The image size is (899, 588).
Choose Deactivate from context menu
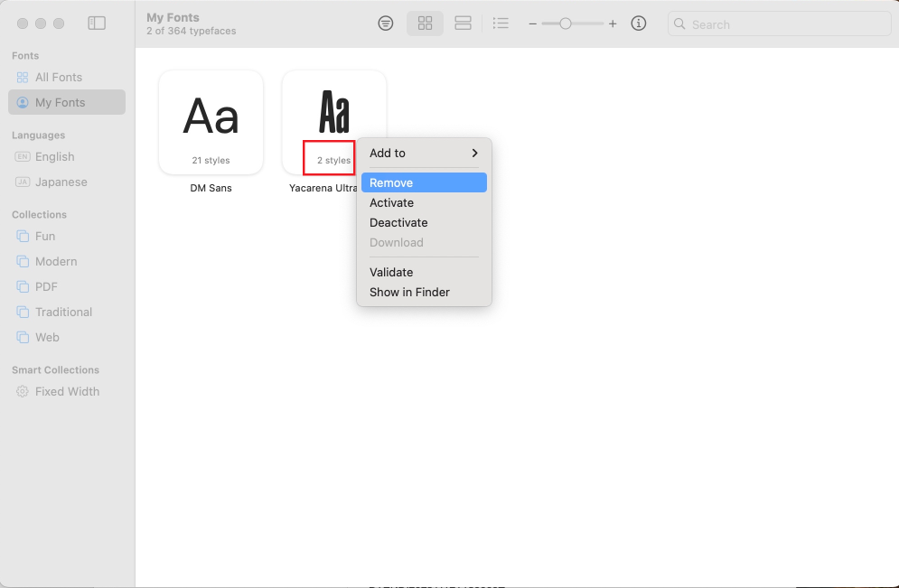[x=425, y=222]
